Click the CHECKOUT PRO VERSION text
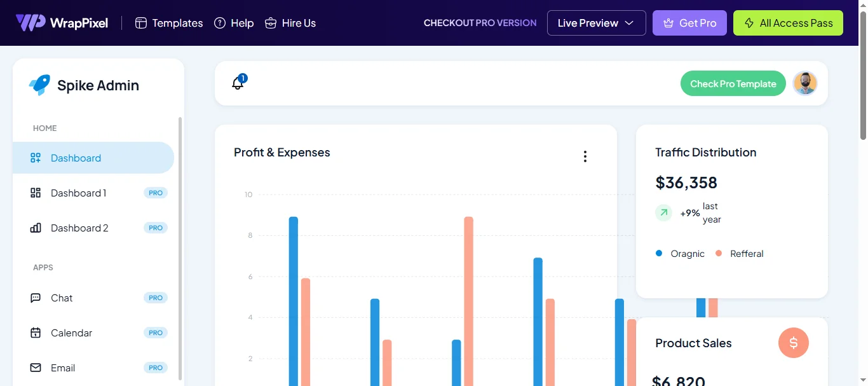Image resolution: width=868 pixels, height=386 pixels. (x=480, y=23)
